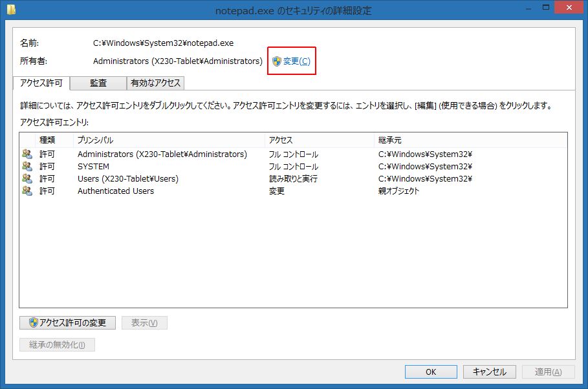
Task: Select the アクセス許可 tab
Action: 42,83
